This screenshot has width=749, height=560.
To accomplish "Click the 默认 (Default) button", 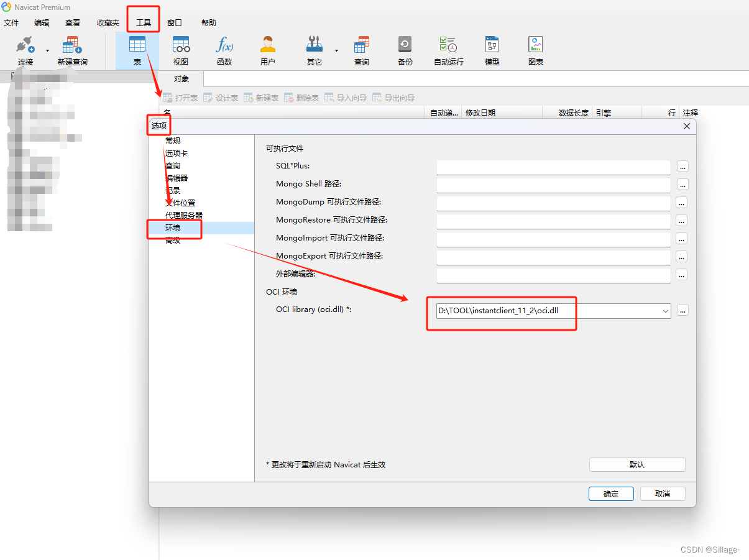I will tap(637, 465).
